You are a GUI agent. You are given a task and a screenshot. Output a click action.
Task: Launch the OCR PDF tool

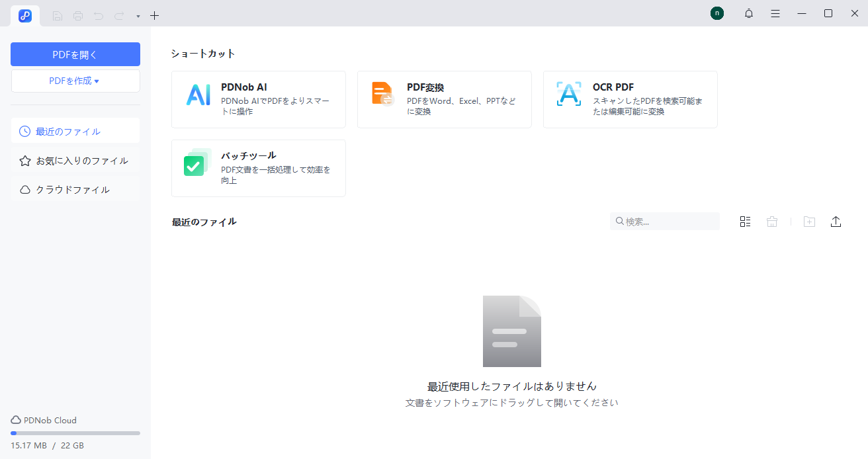click(630, 99)
